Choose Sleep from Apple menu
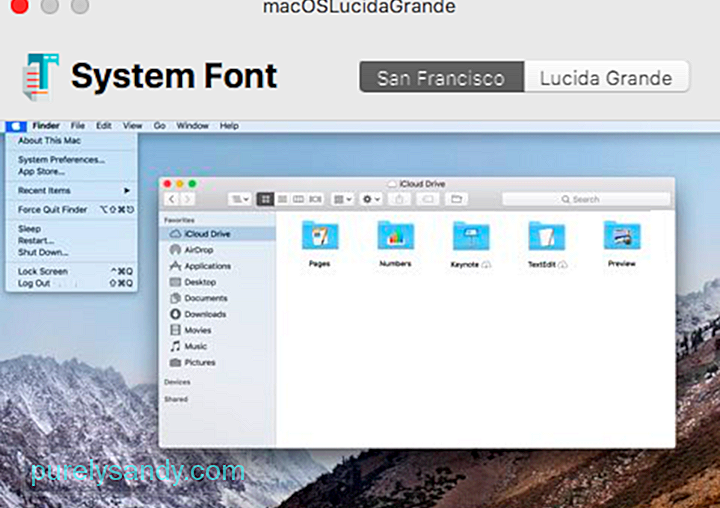 pos(72,229)
